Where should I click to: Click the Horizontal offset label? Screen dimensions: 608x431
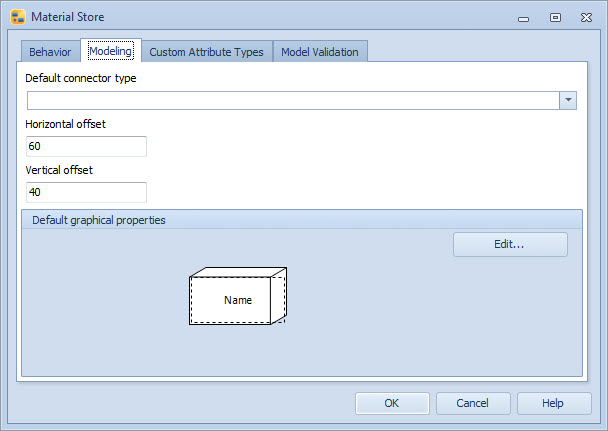66,124
